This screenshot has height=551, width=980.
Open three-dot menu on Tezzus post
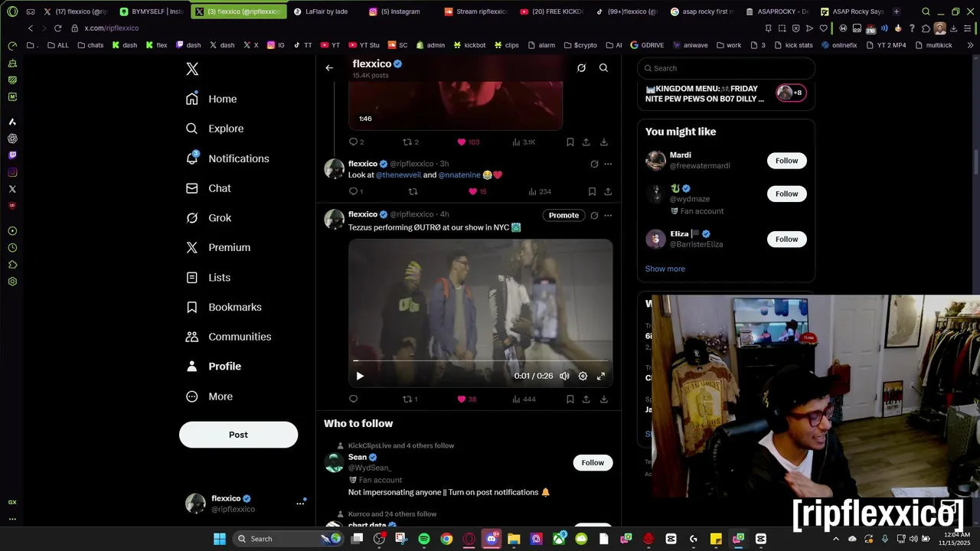pos(608,215)
